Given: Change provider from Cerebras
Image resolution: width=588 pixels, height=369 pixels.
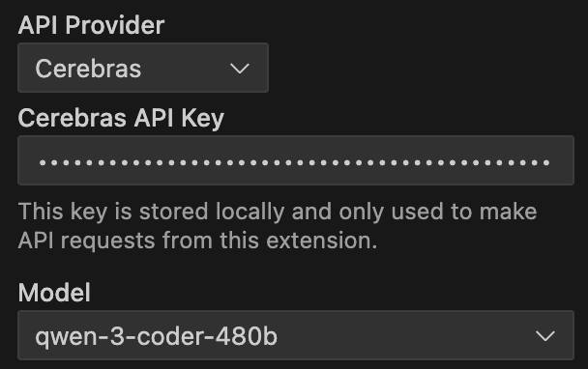Looking at the screenshot, I should pos(143,68).
